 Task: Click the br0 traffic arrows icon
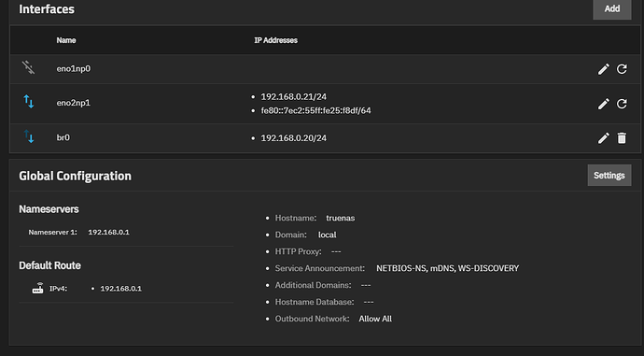(x=29, y=136)
